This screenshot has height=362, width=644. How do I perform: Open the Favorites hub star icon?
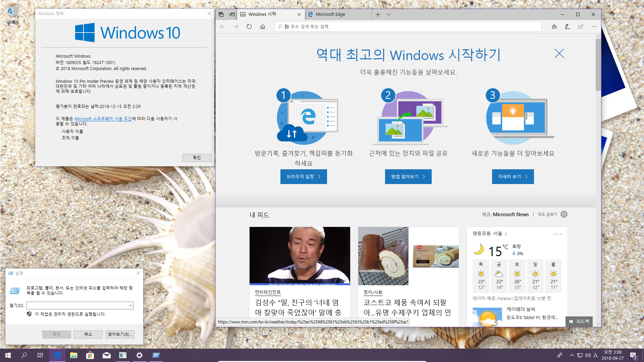point(554,26)
